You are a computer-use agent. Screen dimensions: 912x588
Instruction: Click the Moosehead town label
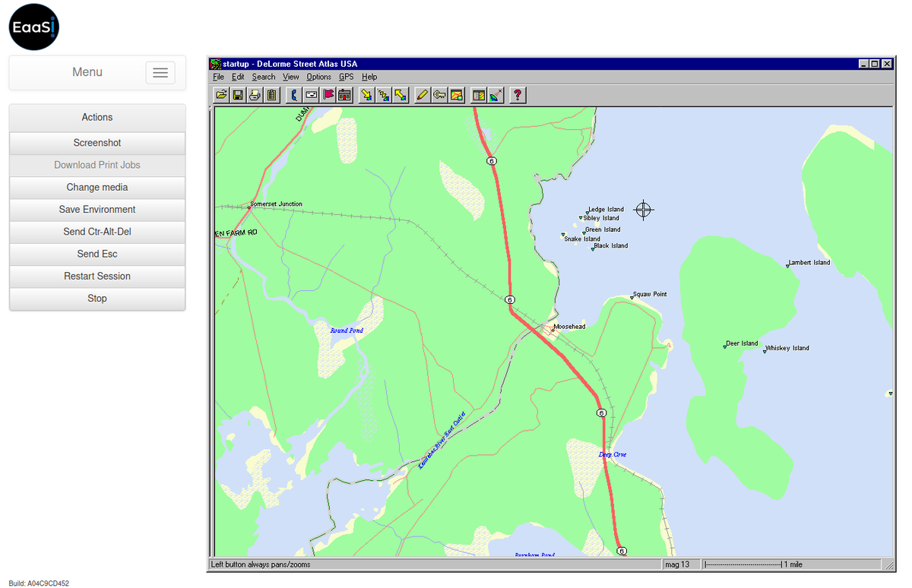pyautogui.click(x=569, y=327)
